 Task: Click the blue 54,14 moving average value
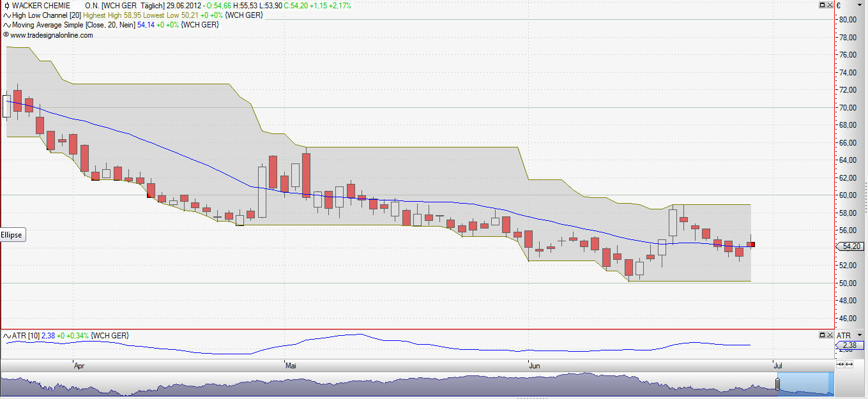[x=147, y=25]
